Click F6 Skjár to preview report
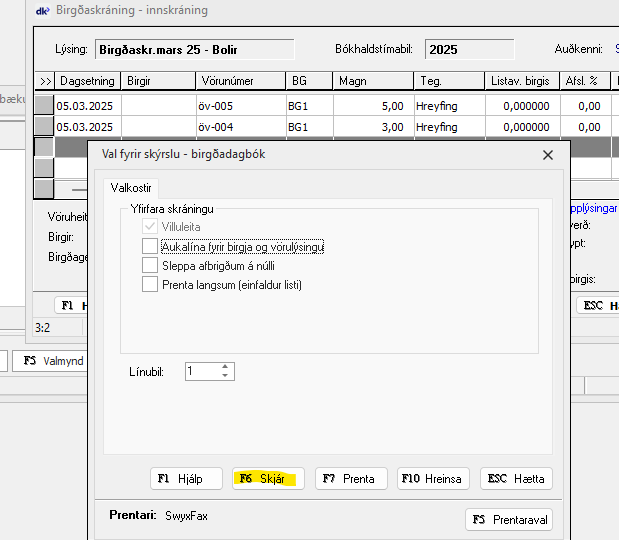The width and height of the screenshot is (619, 540). pyautogui.click(x=263, y=479)
